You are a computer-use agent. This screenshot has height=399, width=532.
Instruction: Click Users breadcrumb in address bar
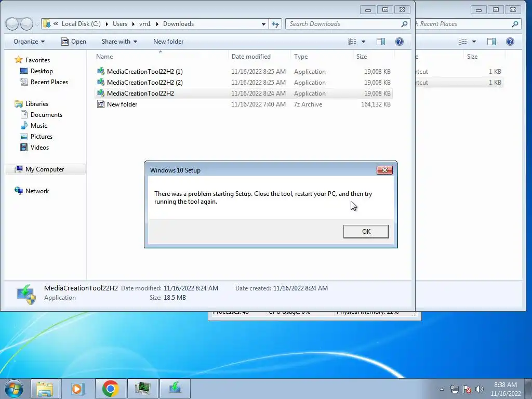tap(120, 24)
